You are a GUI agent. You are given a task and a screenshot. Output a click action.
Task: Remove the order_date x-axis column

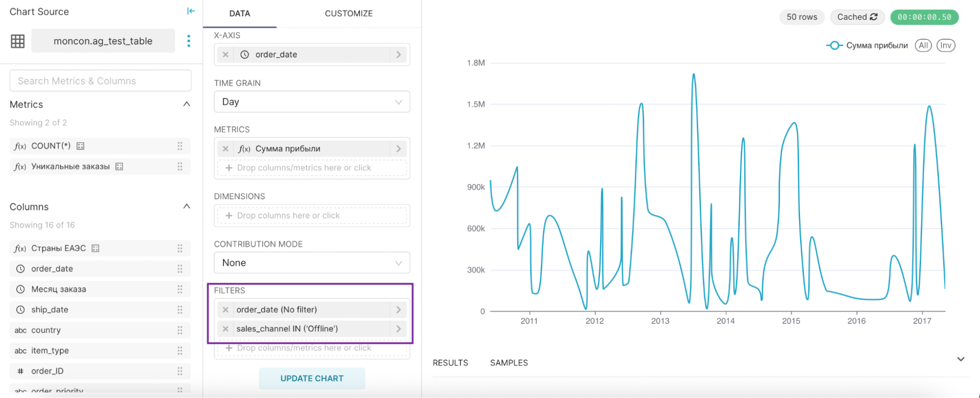tap(226, 54)
